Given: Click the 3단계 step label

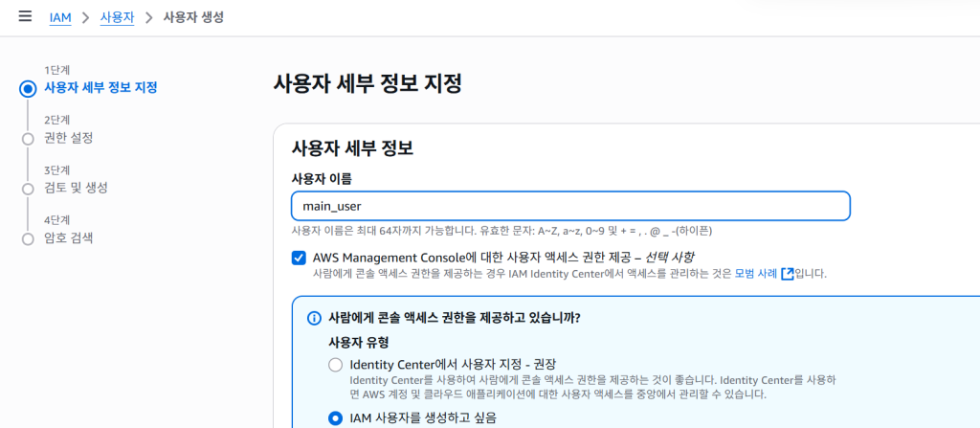Looking at the screenshot, I should pos(56,169).
